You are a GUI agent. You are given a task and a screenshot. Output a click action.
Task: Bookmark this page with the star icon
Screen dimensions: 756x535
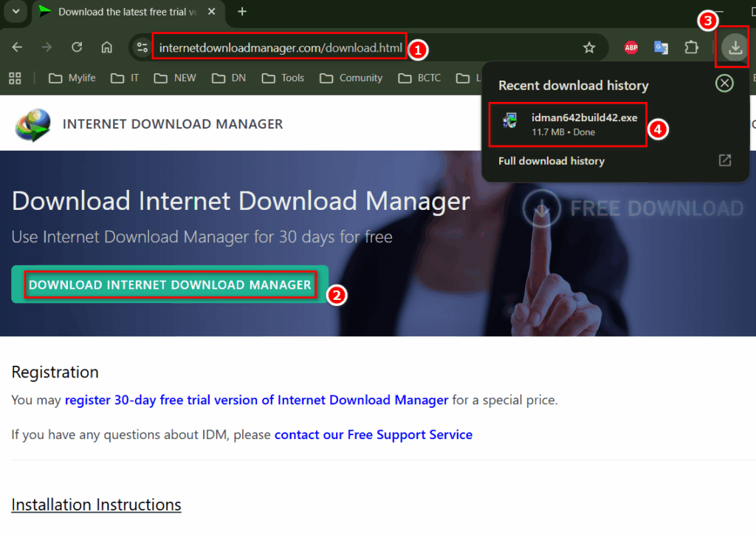click(588, 47)
